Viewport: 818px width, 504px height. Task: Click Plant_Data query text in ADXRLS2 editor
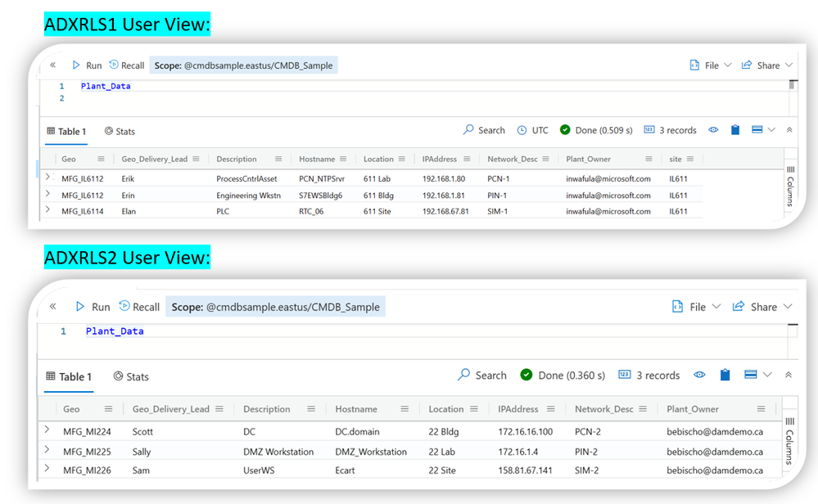[115, 331]
